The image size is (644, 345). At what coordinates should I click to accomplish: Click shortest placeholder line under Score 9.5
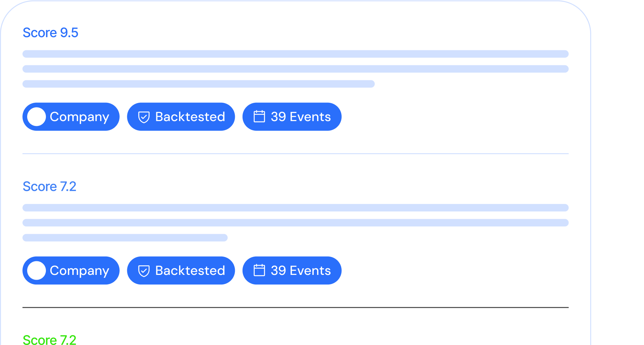pos(199,84)
